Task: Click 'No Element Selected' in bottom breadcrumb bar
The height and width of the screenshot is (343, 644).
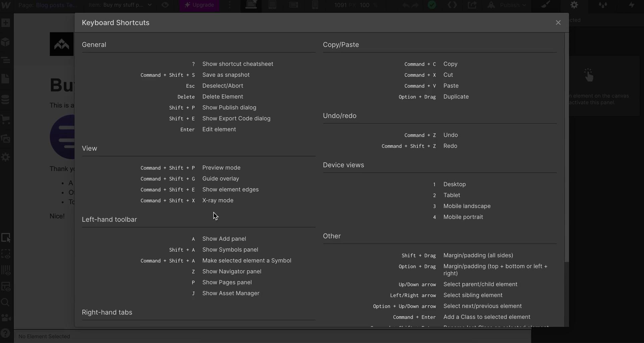Action: (44, 336)
